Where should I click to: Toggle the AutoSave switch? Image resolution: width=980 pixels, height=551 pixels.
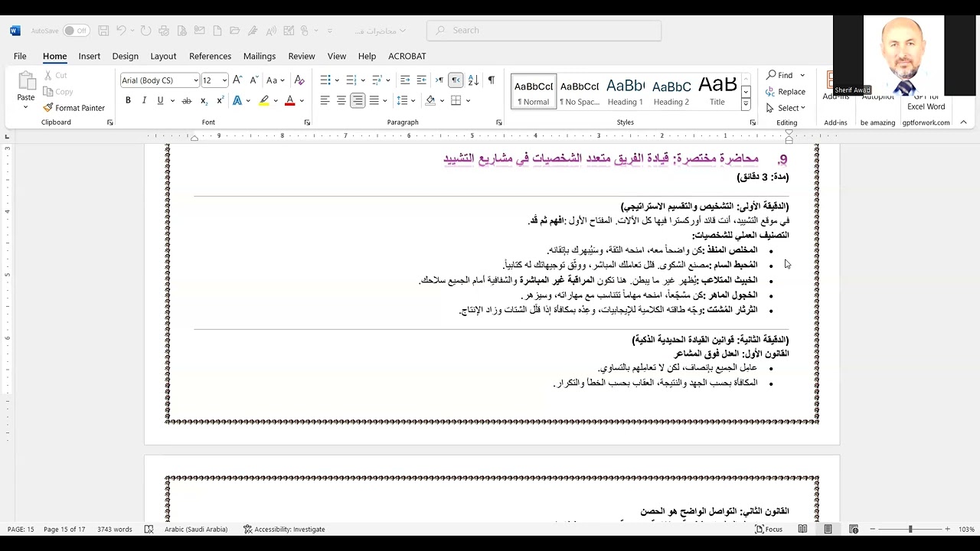tap(76, 31)
